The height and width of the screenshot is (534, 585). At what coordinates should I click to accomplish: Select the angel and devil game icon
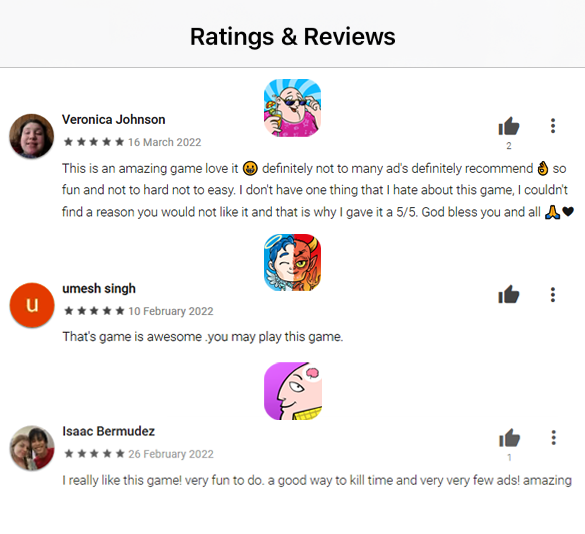(x=292, y=263)
